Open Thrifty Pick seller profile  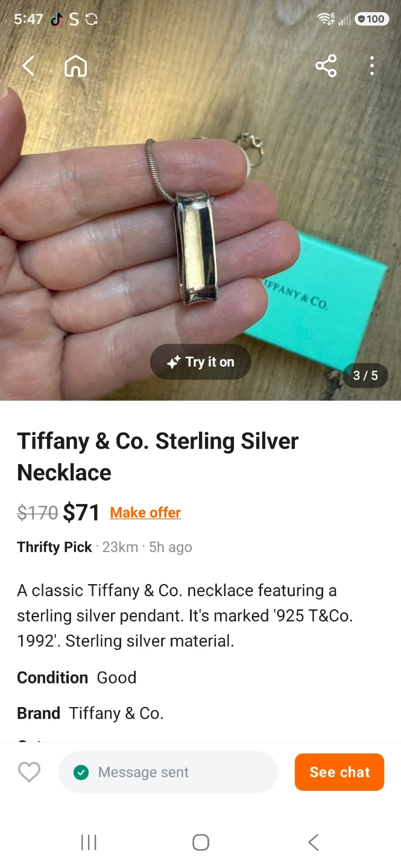[54, 547]
